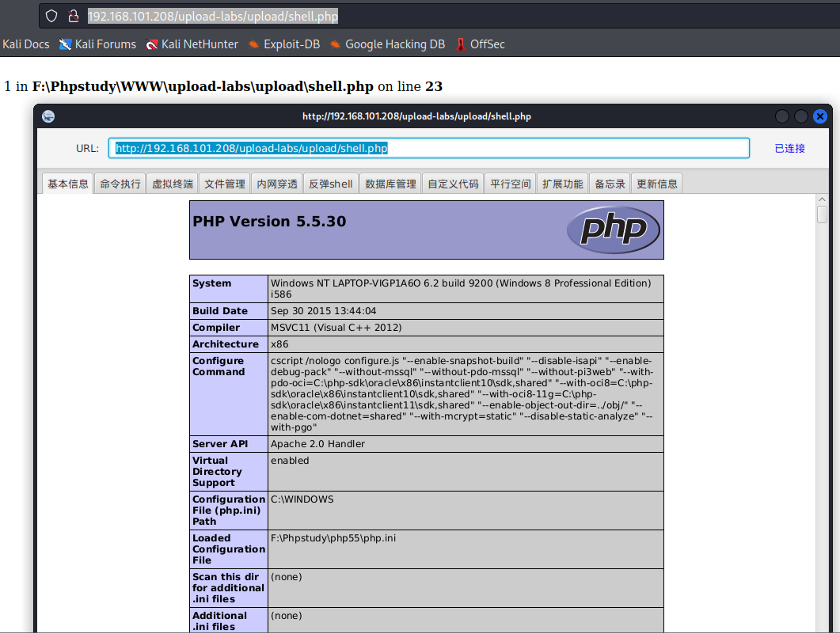Switch to 数据库管理 tab
Viewport: 840px width, 634px height.
[390, 184]
